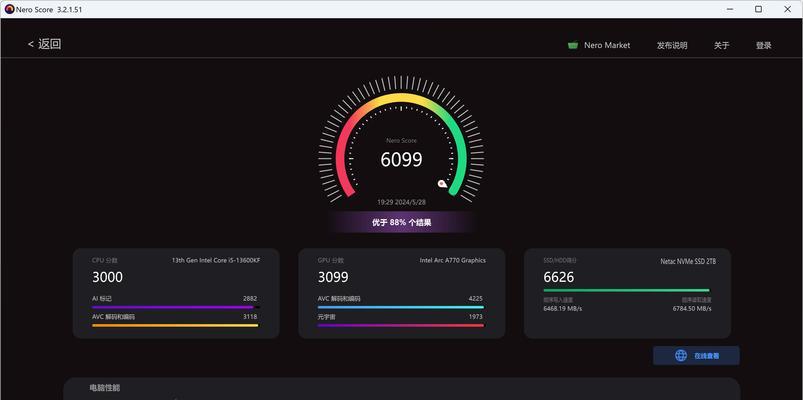803x400 pixels.
Task: Open the 发布说明 release notes
Action: (x=672, y=45)
